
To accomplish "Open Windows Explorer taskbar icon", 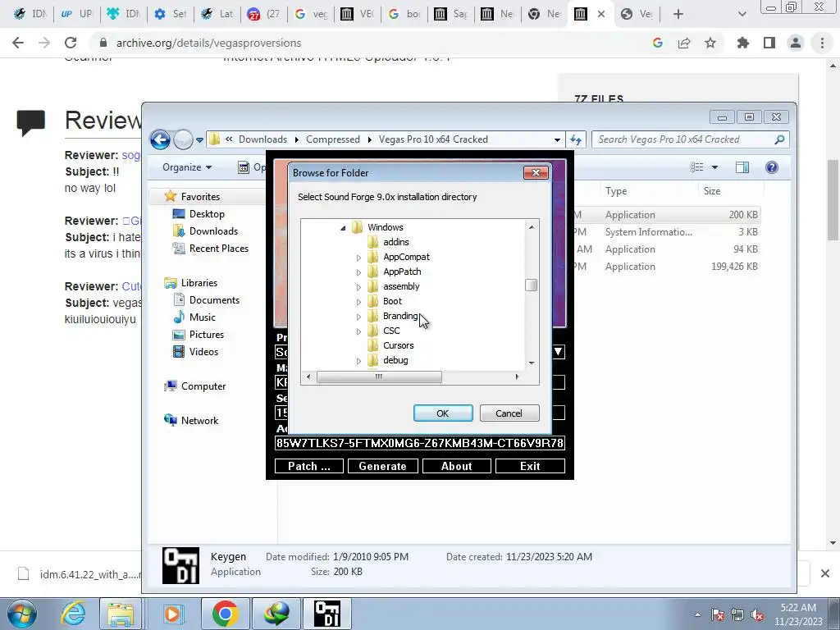I will 121,614.
